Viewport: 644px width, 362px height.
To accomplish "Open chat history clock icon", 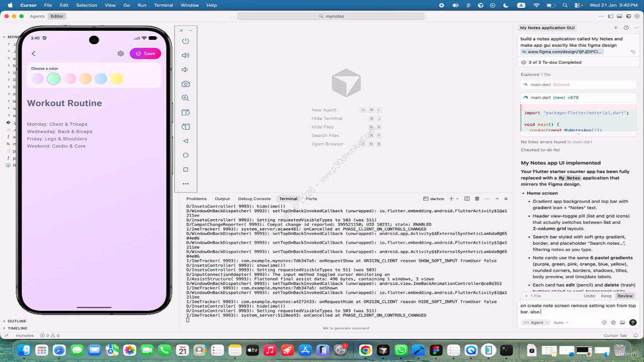I will pyautogui.click(x=626, y=28).
